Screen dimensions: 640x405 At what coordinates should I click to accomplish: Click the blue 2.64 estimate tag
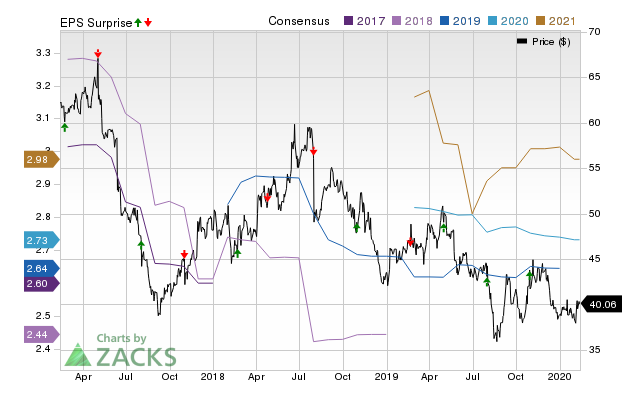41,267
